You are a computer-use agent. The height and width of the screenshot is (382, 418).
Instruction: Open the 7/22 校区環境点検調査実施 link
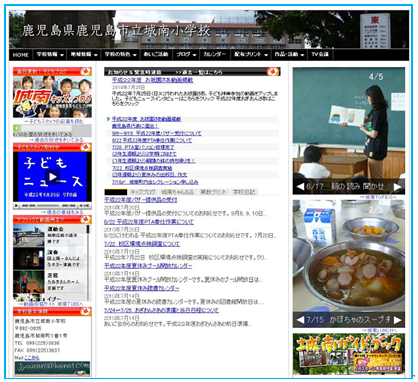(x=142, y=168)
